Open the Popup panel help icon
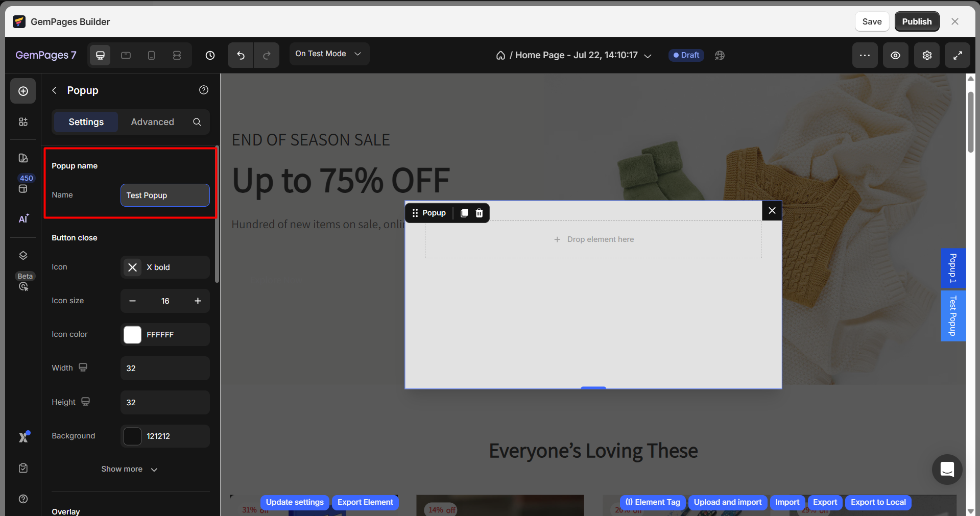 [204, 90]
